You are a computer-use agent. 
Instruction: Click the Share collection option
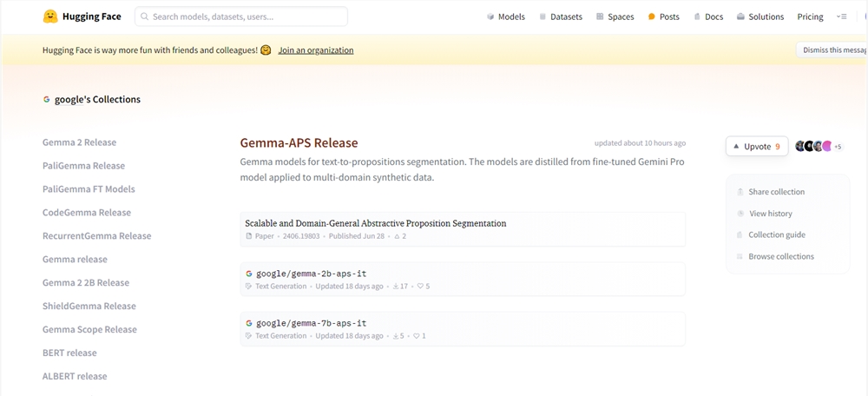click(x=776, y=192)
